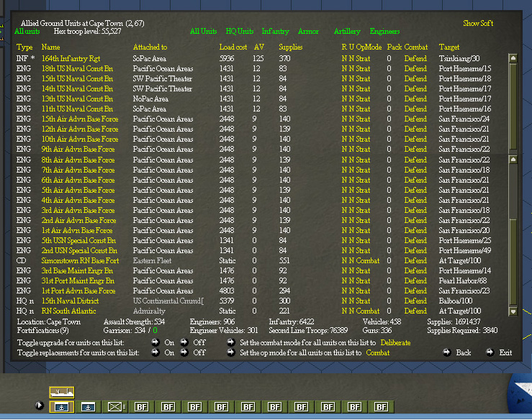This screenshot has height=420, width=532.
Task: Open 11th US Naval Const Bn unit
Action: pyautogui.click(x=77, y=109)
